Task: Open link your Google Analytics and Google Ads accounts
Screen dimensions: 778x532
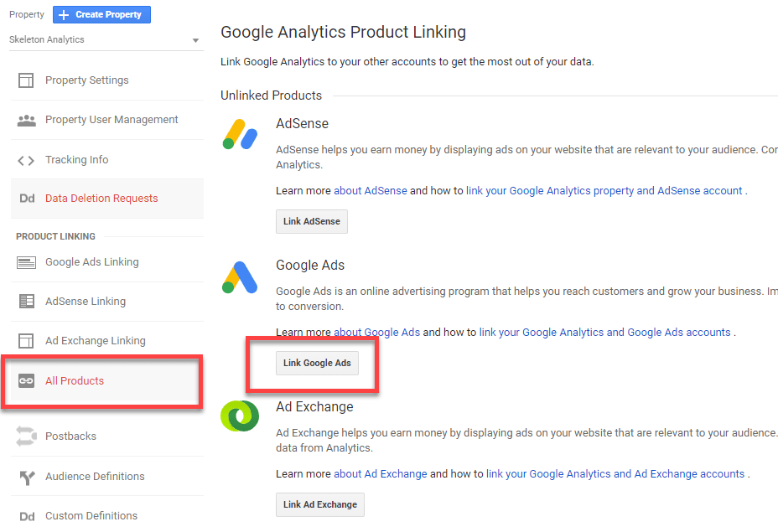Action: point(604,333)
